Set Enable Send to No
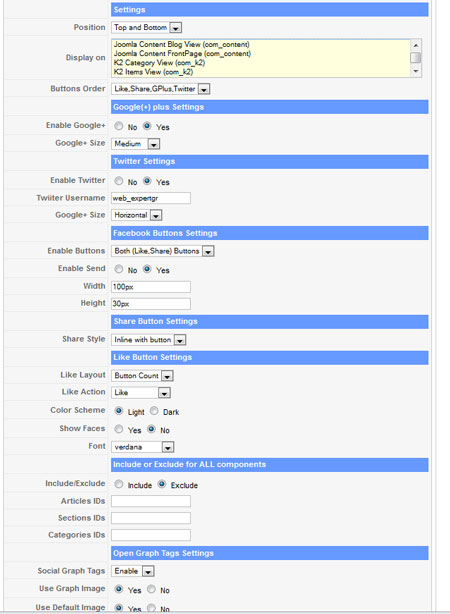 coord(119,269)
